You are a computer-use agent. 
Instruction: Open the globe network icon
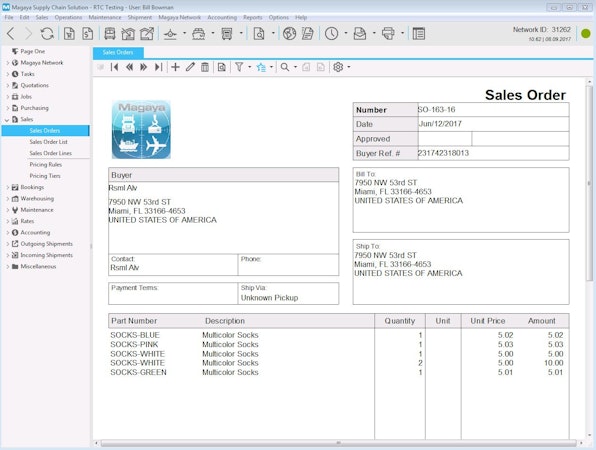pyautogui.click(x=289, y=34)
